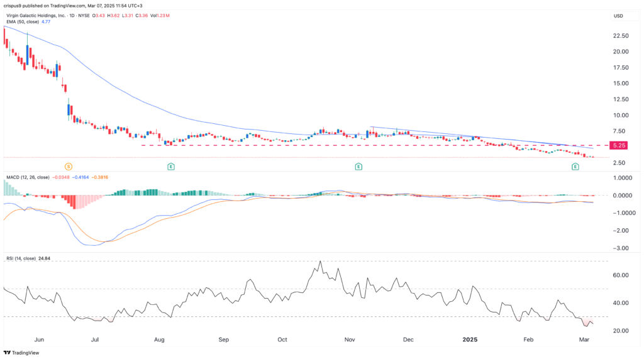
Task: Click the 40.00 RSI axis label
Action: tap(621, 302)
